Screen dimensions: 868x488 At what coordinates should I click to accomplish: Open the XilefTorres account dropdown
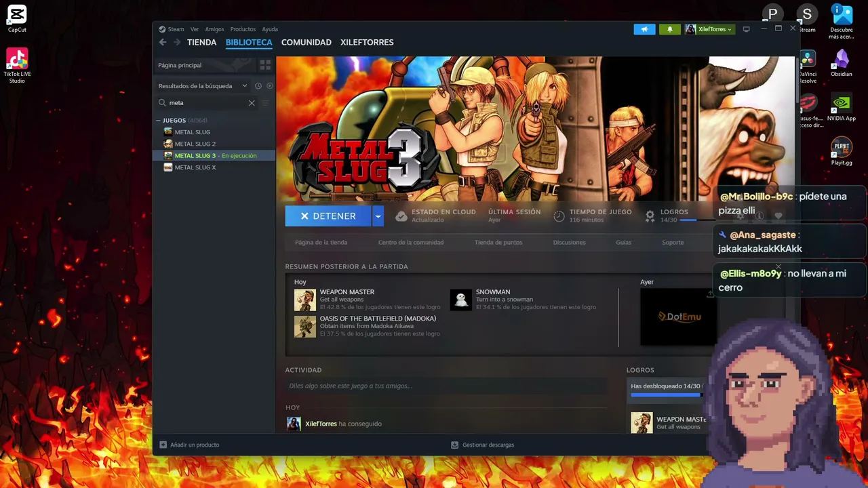click(709, 29)
